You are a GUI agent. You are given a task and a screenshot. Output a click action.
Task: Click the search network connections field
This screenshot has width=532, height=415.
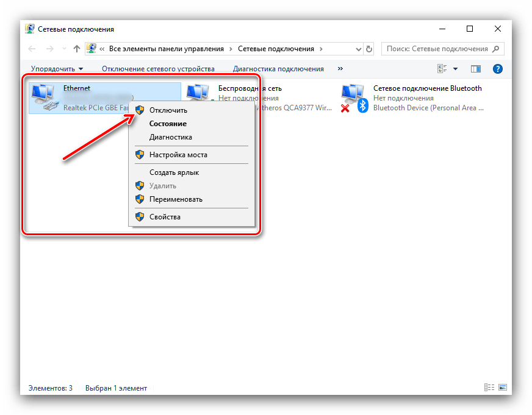click(443, 49)
